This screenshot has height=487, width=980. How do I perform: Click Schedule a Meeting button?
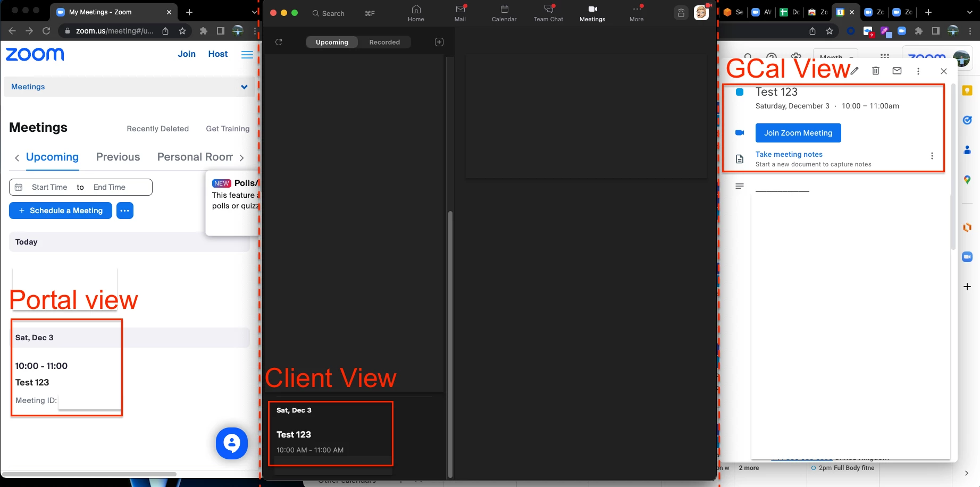(61, 211)
